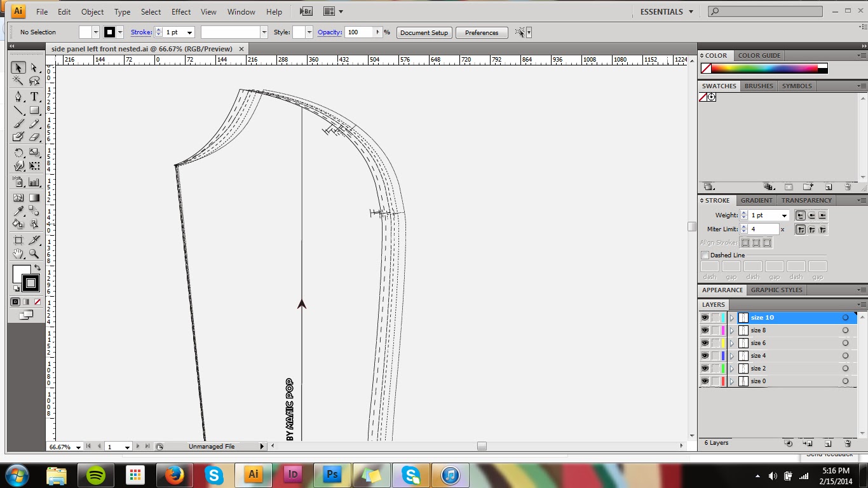Select the Rotate tool

18,152
